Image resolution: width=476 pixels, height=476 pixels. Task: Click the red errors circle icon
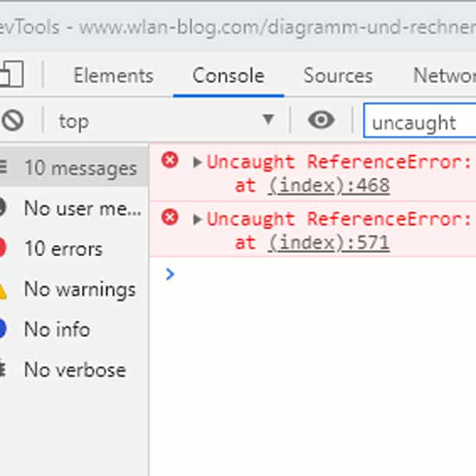point(2,248)
